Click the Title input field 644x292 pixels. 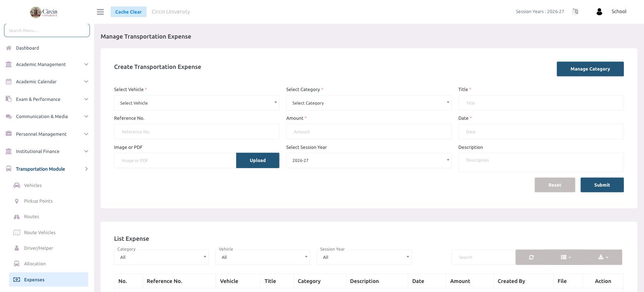tap(541, 103)
